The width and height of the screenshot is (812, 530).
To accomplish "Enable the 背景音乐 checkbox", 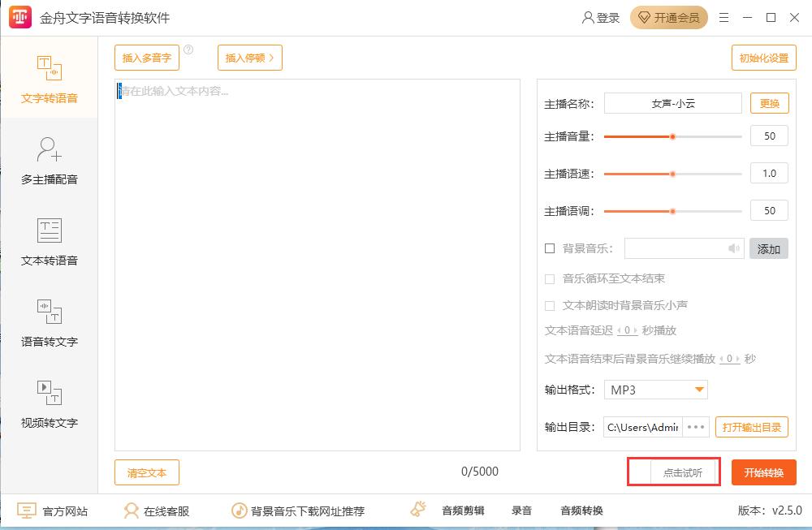I will (550, 248).
